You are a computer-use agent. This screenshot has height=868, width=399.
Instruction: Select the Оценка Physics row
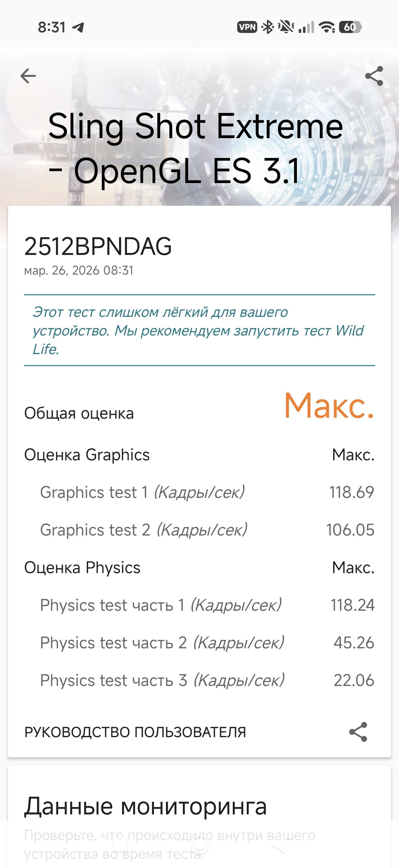pyautogui.click(x=199, y=568)
